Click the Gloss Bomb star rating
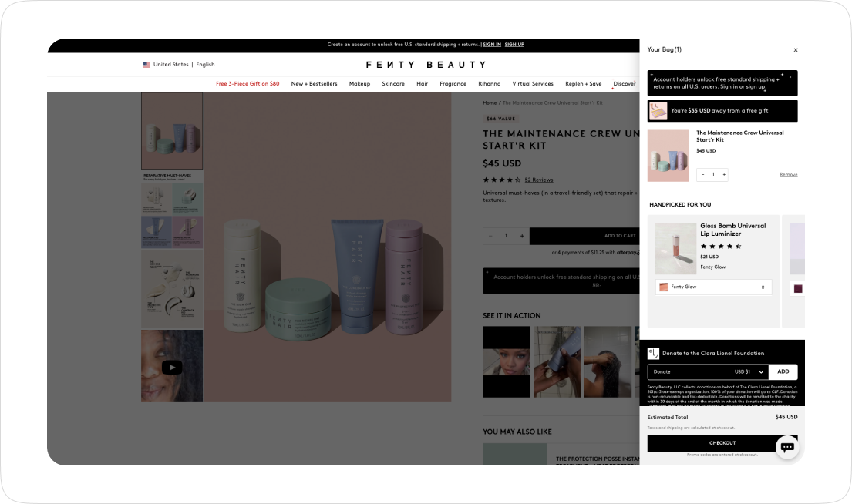 pyautogui.click(x=720, y=247)
